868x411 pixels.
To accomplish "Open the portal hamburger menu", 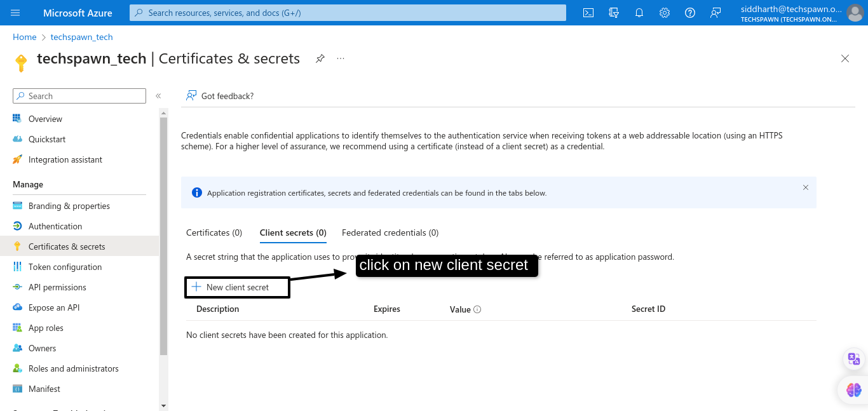I will [16, 13].
